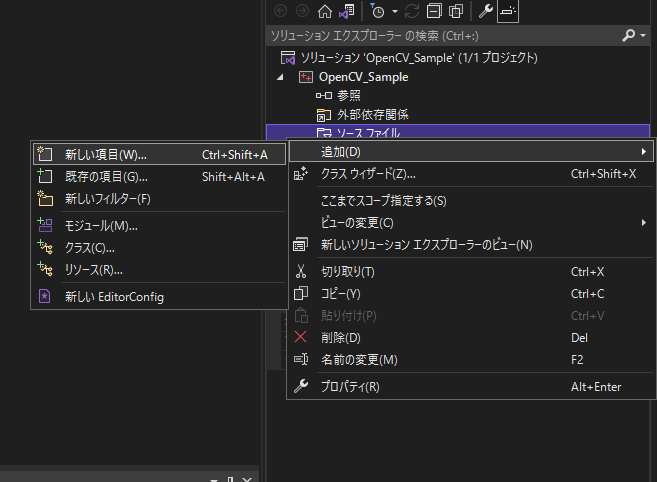This screenshot has height=482, width=657.
Task: Open search options dropdown arrow beside magnifier
Action: [x=643, y=36]
